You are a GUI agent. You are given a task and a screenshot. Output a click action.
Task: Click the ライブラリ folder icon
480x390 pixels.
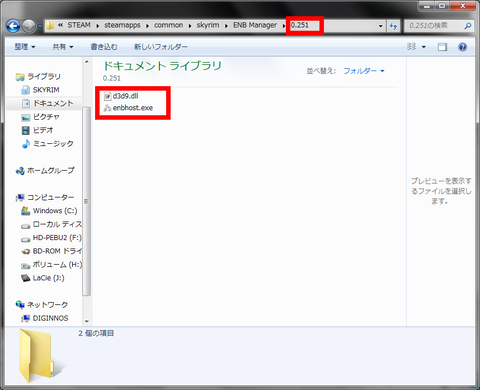(x=20, y=77)
